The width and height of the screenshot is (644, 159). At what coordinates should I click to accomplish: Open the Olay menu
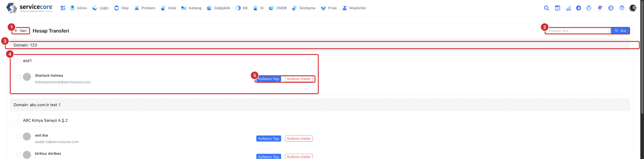(x=121, y=8)
